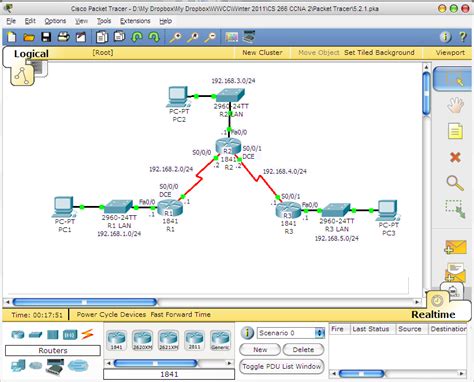
Task: Select the Routers device category icon
Action: (x=18, y=334)
